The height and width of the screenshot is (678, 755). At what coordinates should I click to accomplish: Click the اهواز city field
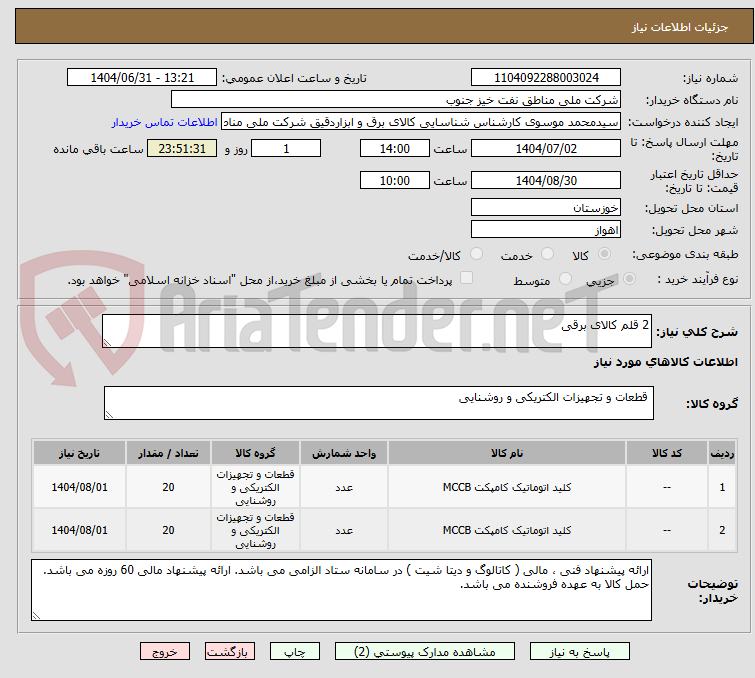pyautogui.click(x=546, y=230)
